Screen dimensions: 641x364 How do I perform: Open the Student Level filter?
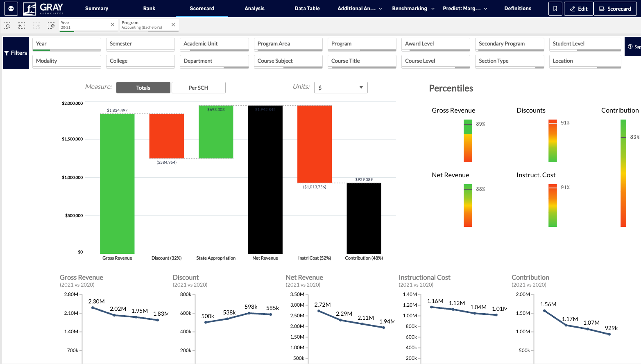(585, 44)
